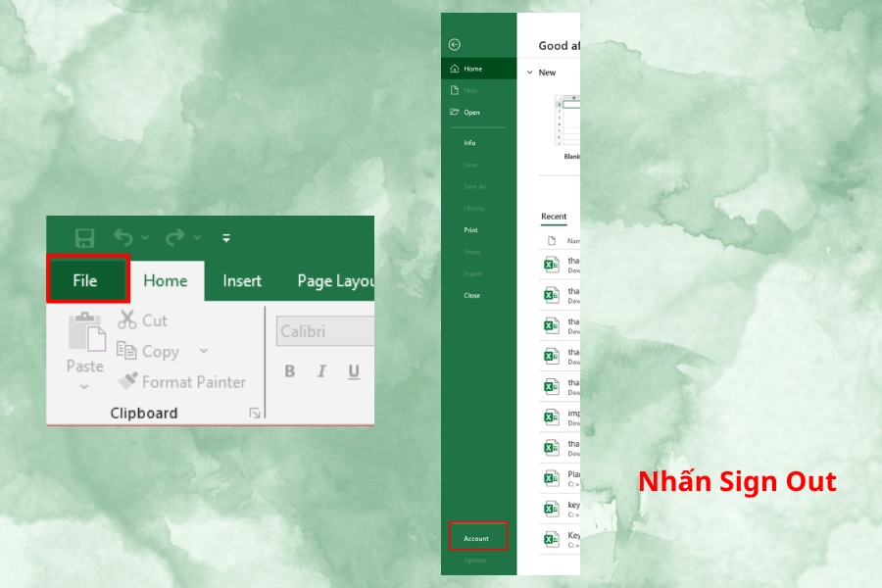
Task: Toggle Underline formatting
Action: pyautogui.click(x=353, y=371)
